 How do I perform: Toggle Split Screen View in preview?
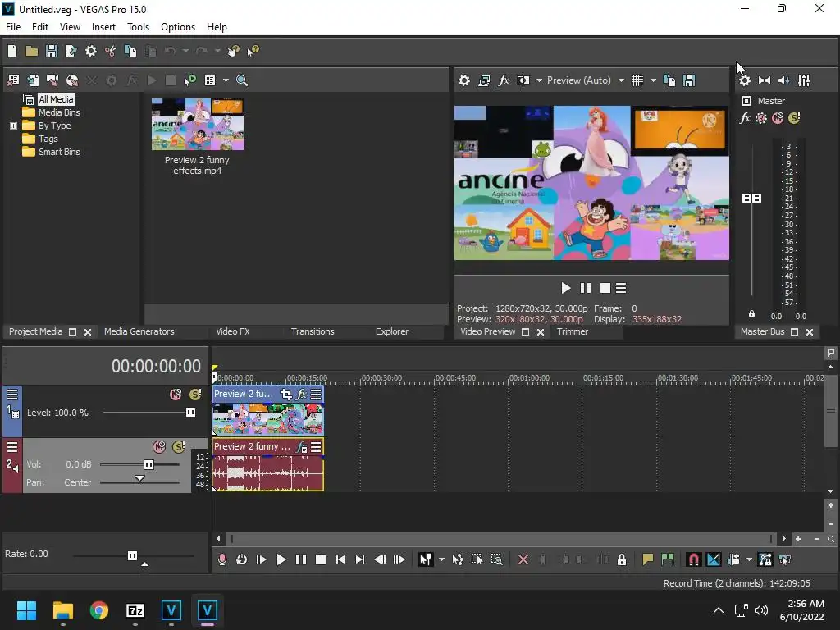(523, 80)
